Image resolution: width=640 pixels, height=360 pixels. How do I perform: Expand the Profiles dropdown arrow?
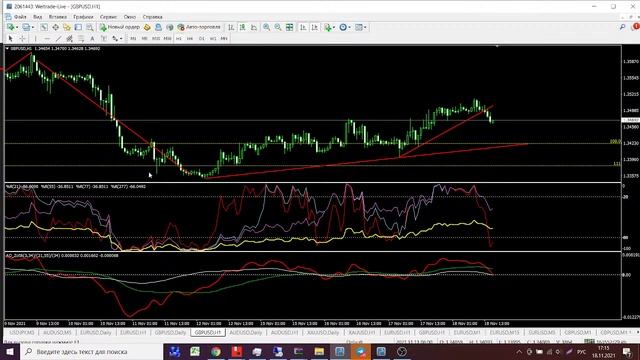click(x=33, y=27)
